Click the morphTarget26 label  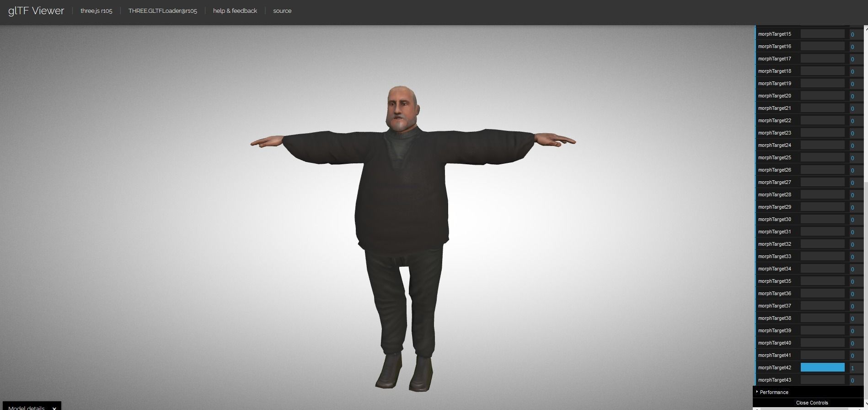point(774,170)
